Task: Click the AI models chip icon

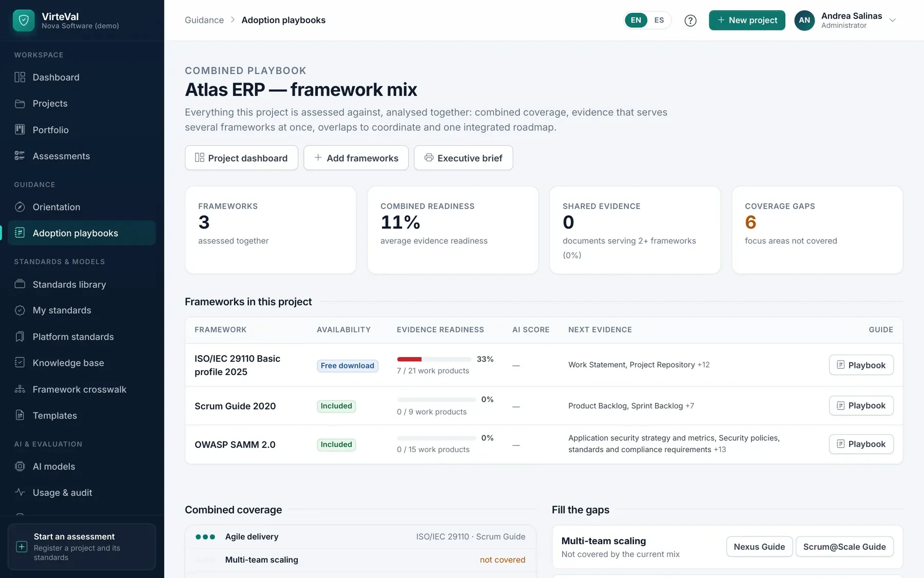Action: 20,466
